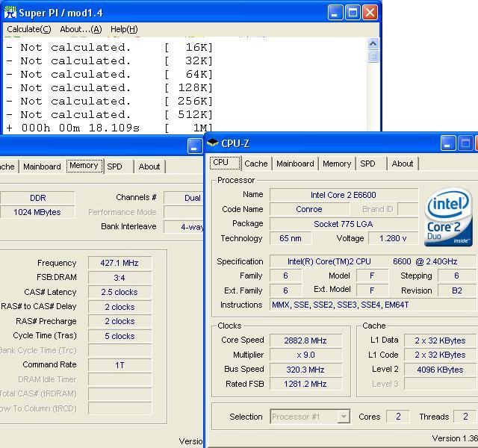This screenshot has width=478, height=448.
Task: Open the Mainboard tab in front CPU-Z
Action: [x=295, y=164]
